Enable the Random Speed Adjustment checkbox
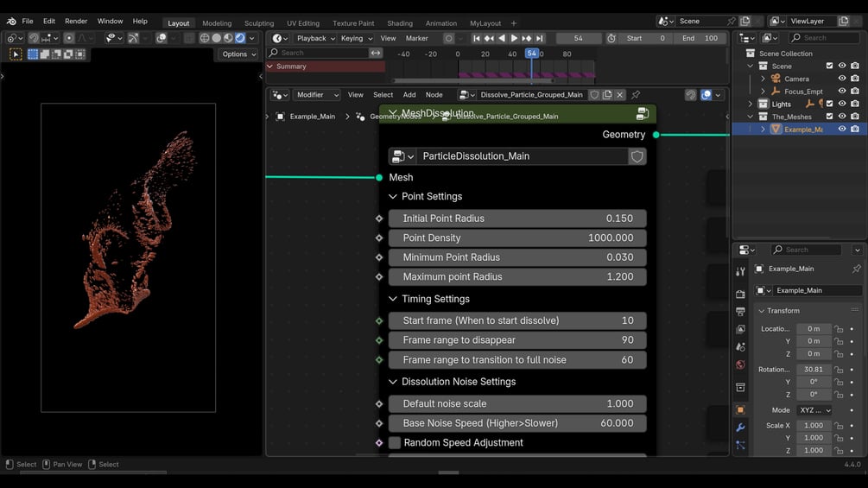 (x=395, y=443)
